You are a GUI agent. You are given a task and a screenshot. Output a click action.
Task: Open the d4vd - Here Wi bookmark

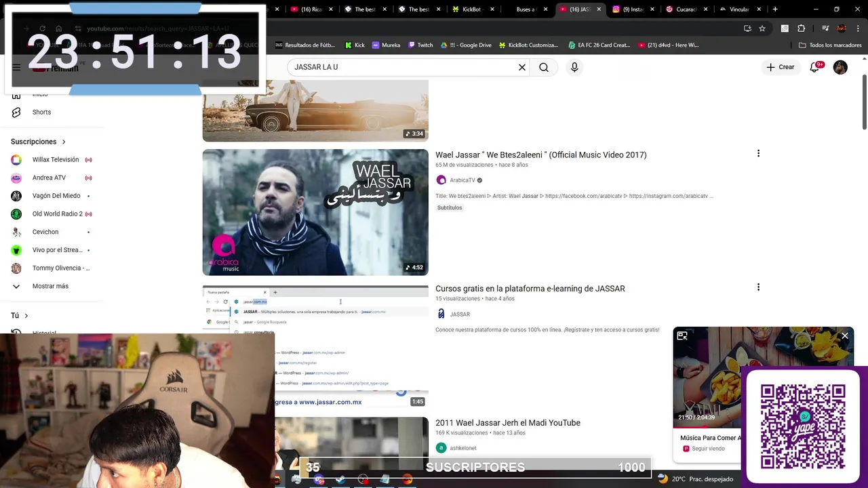click(x=668, y=45)
